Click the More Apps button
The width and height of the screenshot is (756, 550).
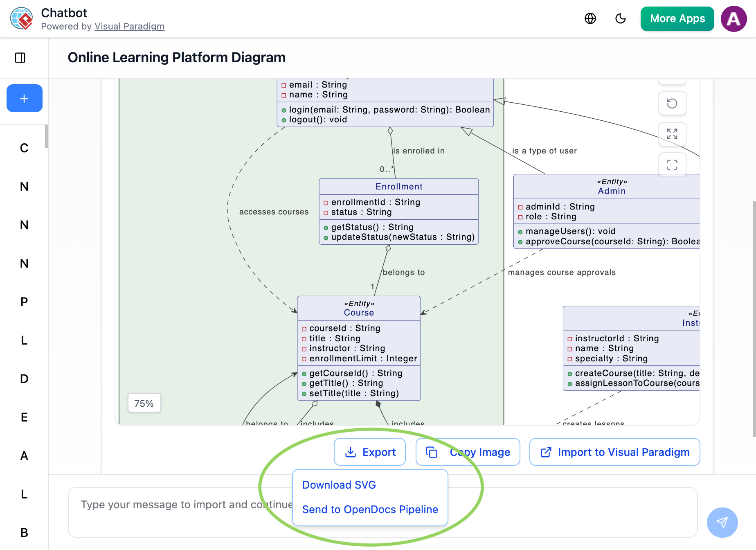(677, 19)
